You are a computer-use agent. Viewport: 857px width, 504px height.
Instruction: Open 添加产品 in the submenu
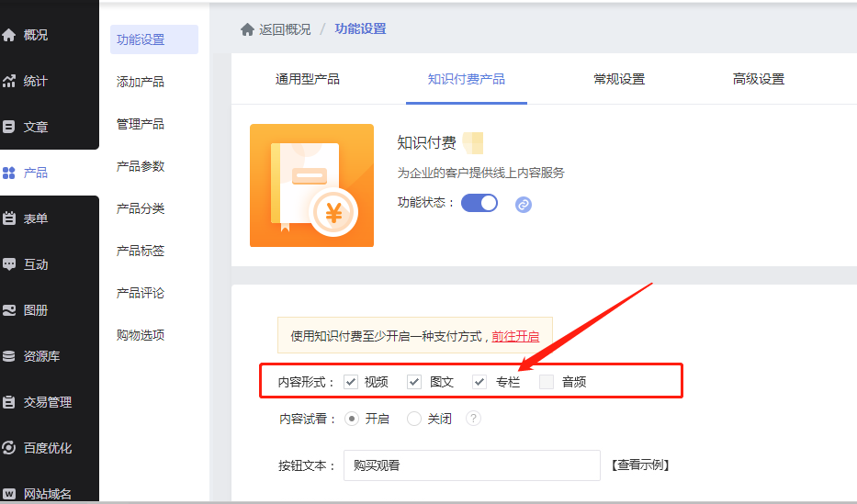point(141,82)
